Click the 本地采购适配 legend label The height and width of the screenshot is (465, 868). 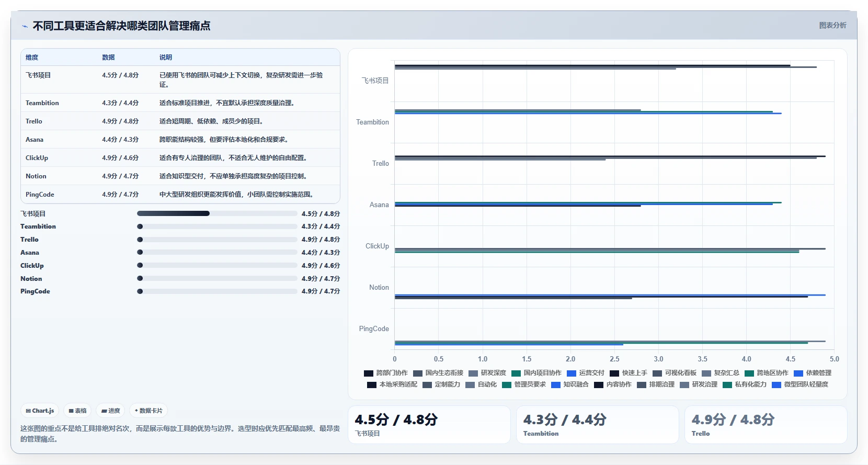[398, 384]
